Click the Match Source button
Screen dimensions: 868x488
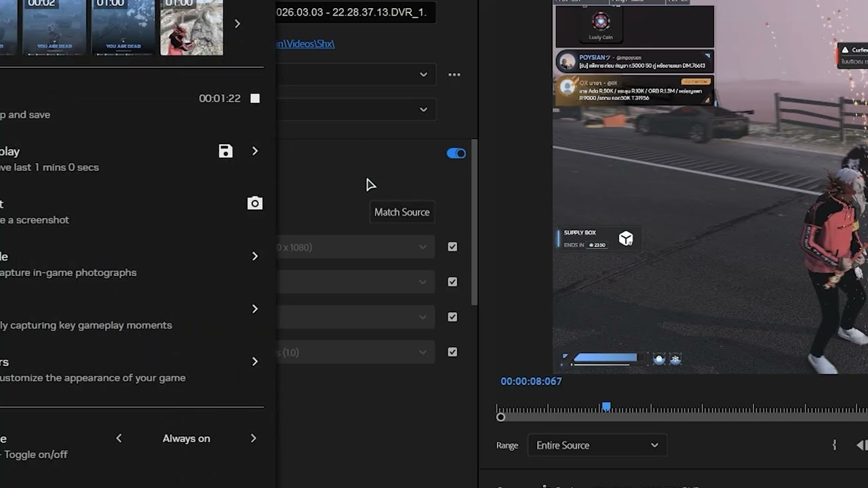coord(402,212)
